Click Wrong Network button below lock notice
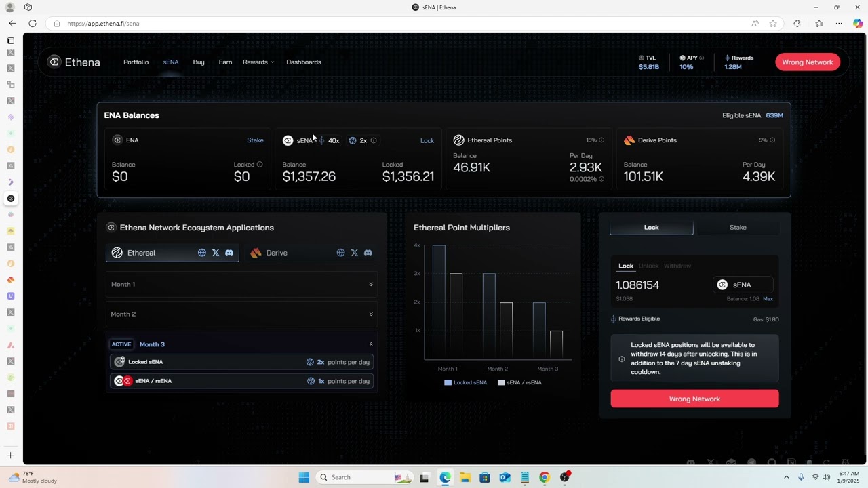868x488 pixels. 694,399
